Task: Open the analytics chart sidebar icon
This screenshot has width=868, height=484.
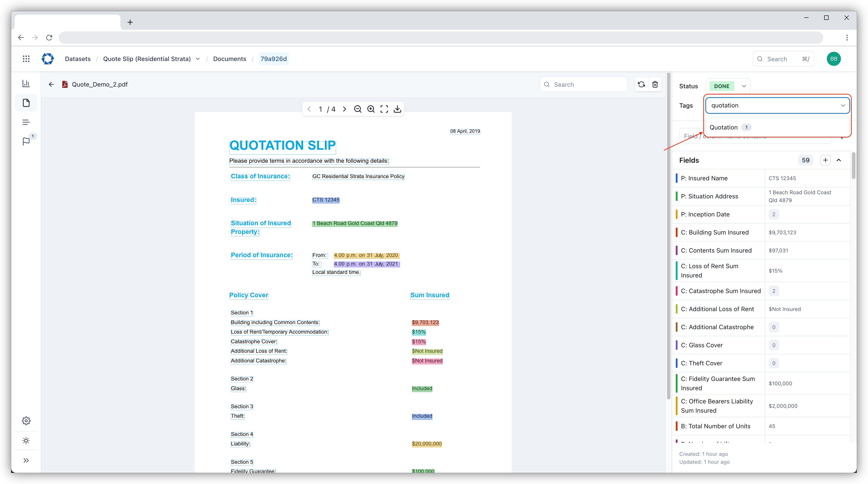Action: (26, 83)
